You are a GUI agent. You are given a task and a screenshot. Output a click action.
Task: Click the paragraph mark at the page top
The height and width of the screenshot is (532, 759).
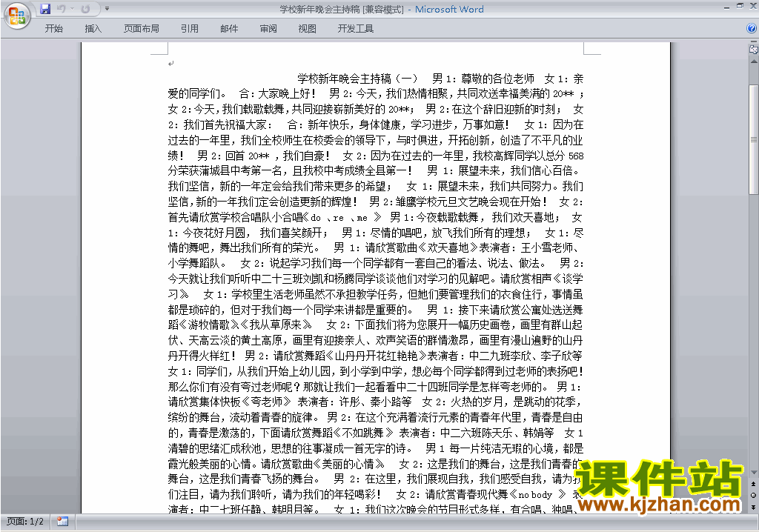click(x=171, y=64)
